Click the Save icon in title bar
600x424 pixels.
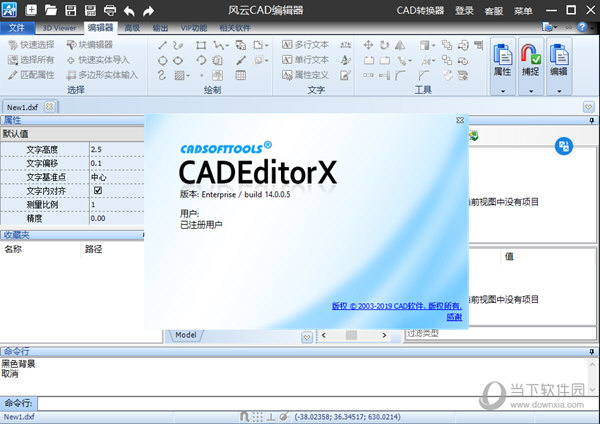tap(70, 10)
